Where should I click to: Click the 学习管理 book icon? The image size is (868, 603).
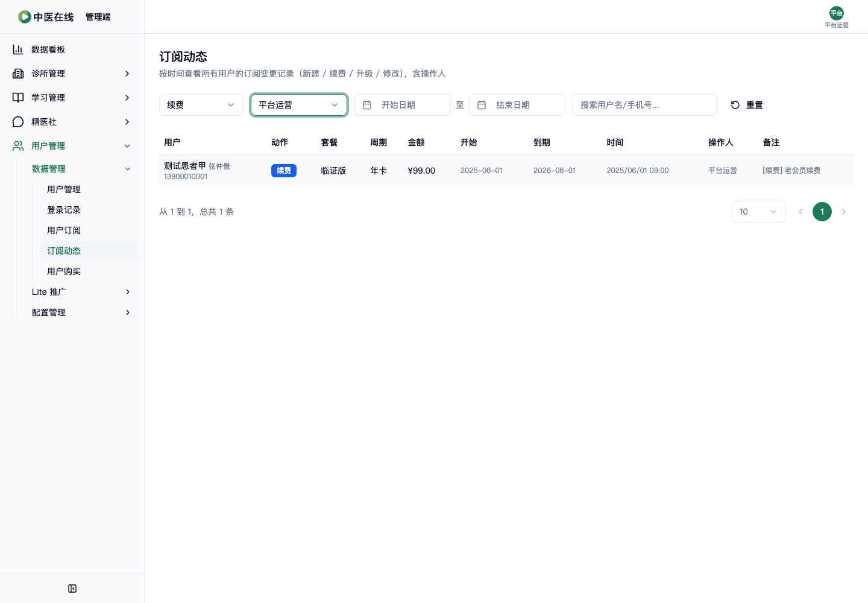(18, 98)
